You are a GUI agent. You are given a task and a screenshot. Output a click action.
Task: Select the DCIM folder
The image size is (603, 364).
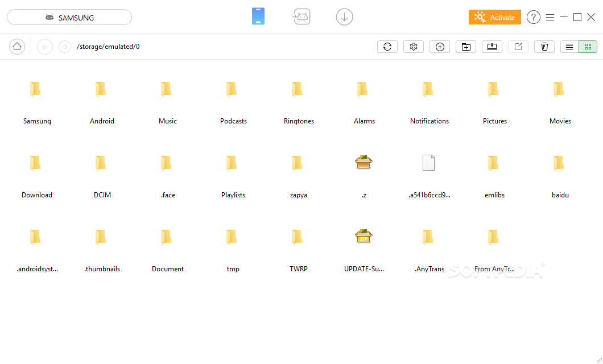[102, 176]
